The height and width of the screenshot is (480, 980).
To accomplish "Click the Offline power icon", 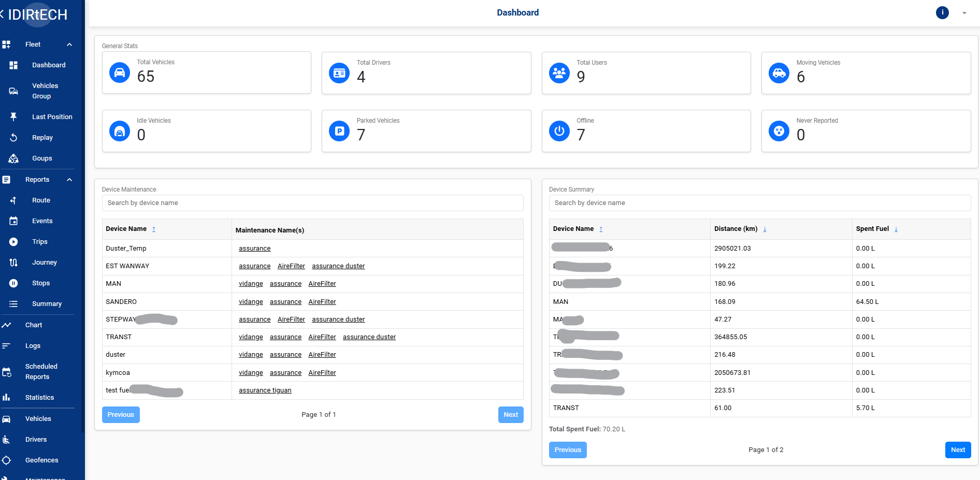I will point(559,131).
